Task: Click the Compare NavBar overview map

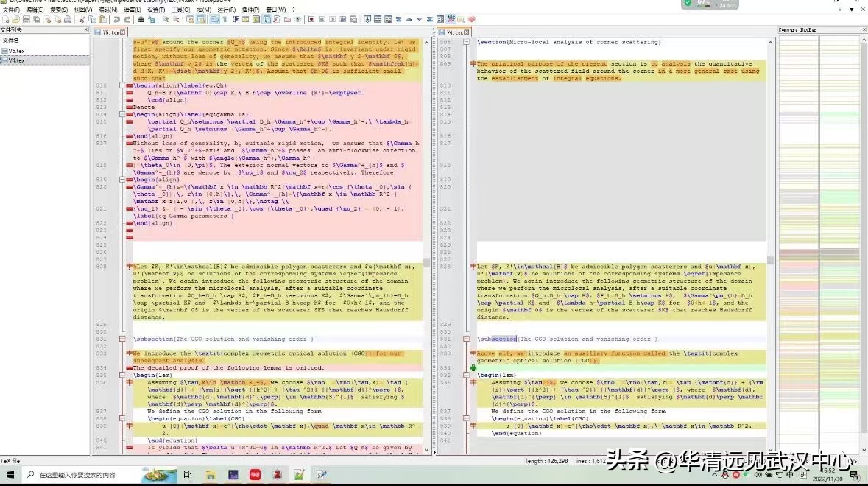Action: tap(819, 221)
